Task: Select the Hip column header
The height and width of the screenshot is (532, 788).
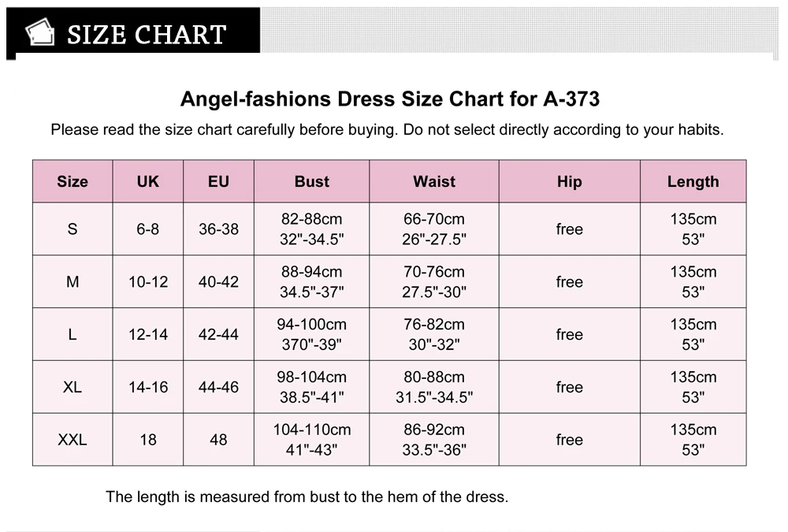Action: 570,181
